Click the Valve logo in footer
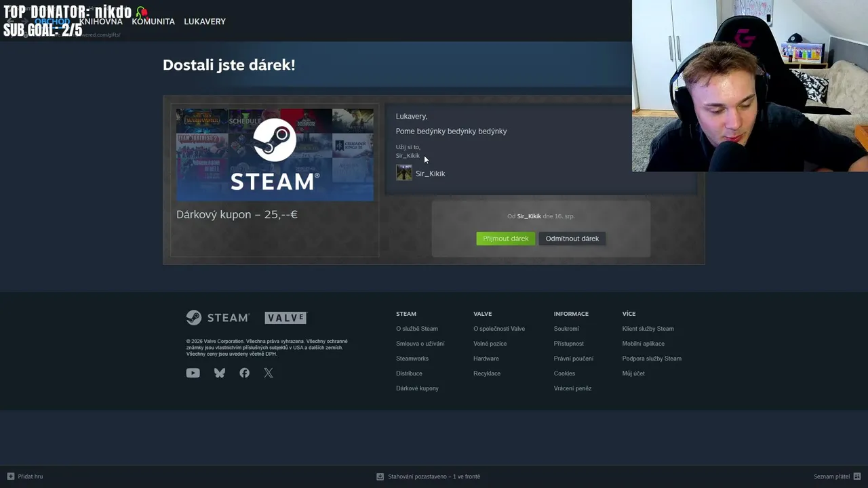Image resolution: width=868 pixels, height=488 pixels. pyautogui.click(x=285, y=318)
